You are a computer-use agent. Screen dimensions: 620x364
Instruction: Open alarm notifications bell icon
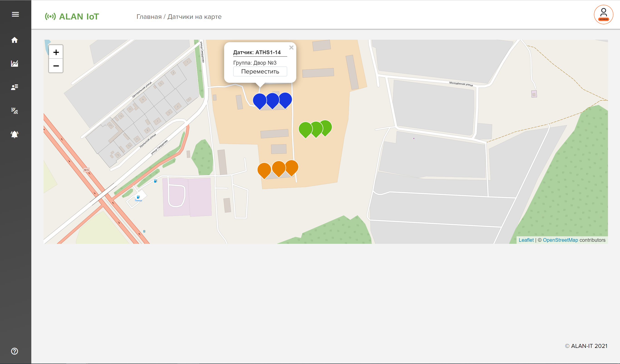15,134
